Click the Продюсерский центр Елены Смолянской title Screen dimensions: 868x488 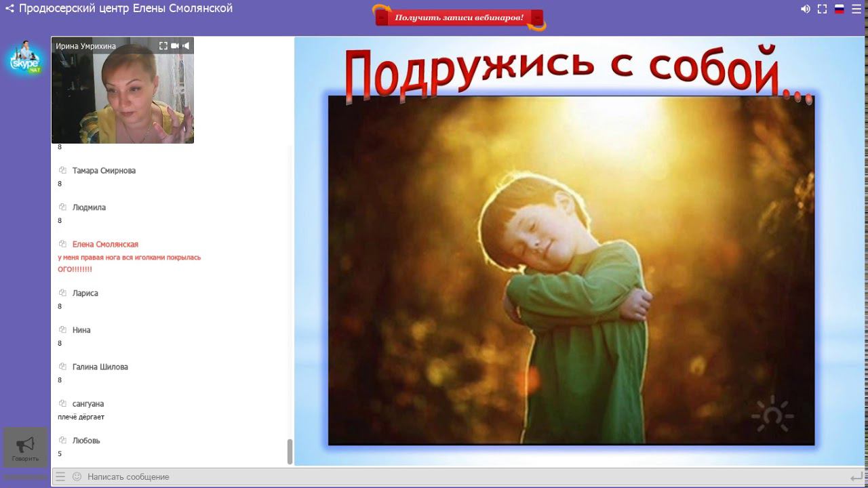click(x=125, y=9)
